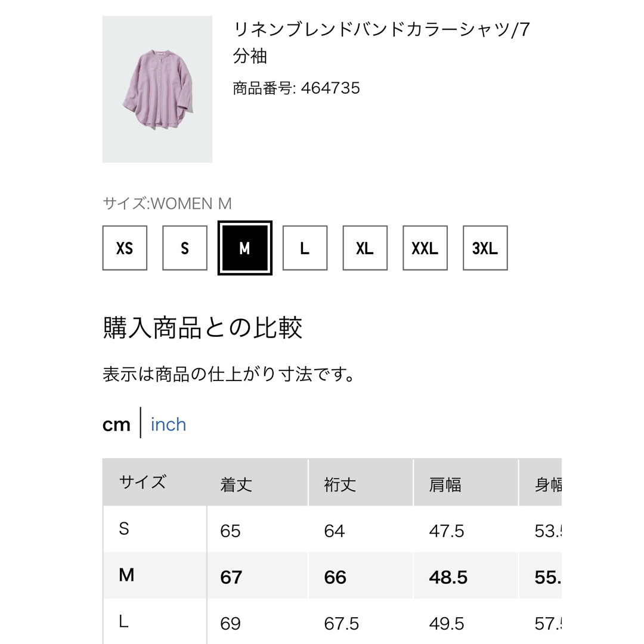Pick size 3XL
644x644 pixels.
coord(485,247)
